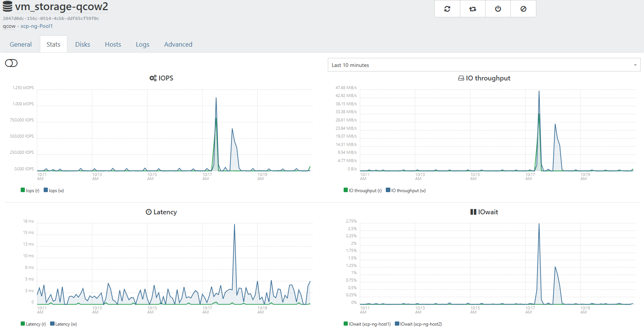Click the forget (ban circle) icon

[x=523, y=9]
